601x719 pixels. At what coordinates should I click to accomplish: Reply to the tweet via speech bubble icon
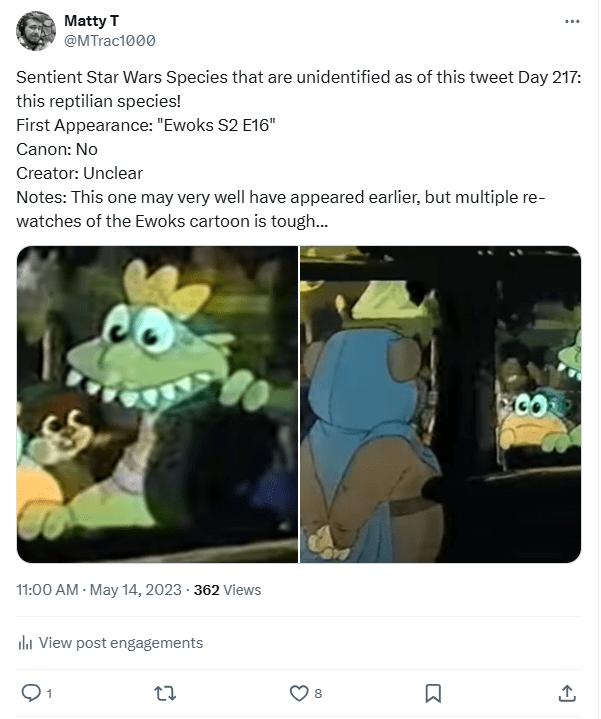tap(30, 692)
